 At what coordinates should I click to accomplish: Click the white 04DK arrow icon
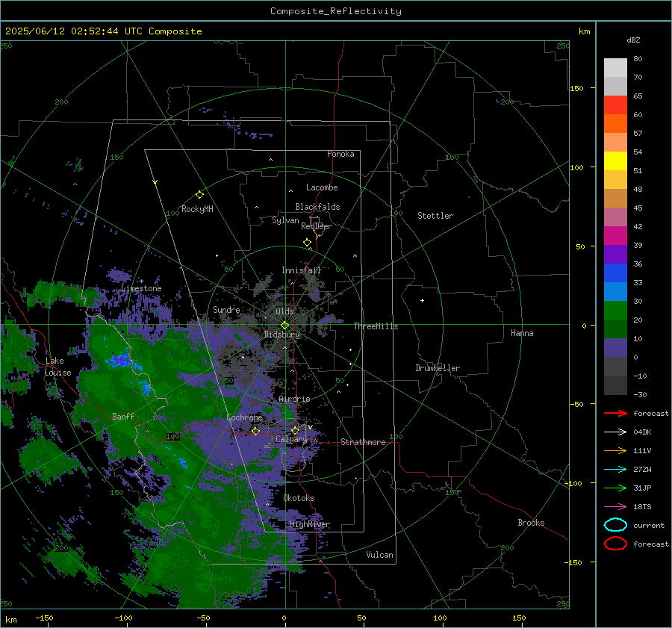tap(615, 432)
